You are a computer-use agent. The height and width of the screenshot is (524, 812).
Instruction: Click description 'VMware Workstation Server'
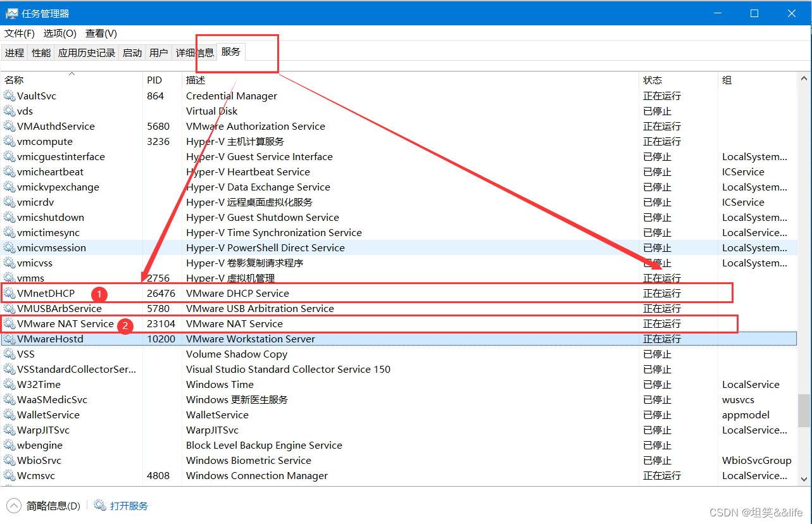tap(251, 339)
